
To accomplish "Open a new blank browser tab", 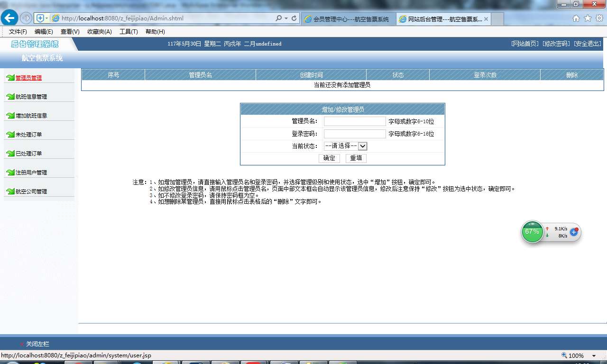I will click(497, 19).
